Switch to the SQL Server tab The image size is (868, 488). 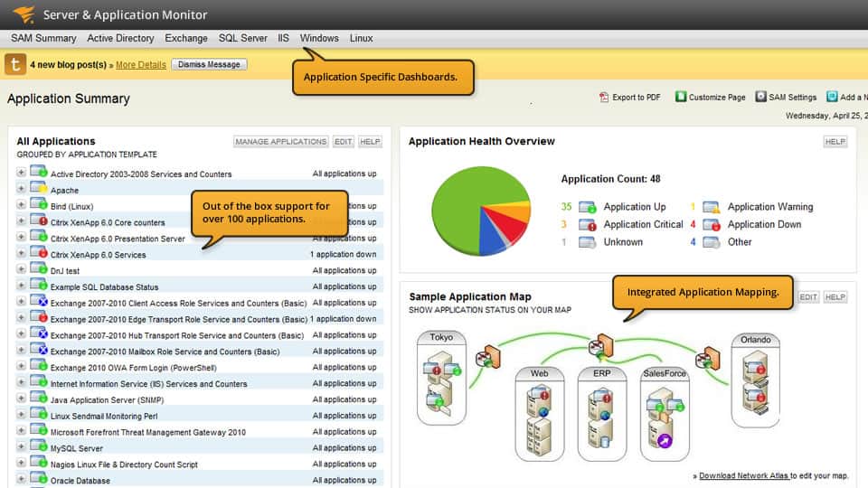242,38
